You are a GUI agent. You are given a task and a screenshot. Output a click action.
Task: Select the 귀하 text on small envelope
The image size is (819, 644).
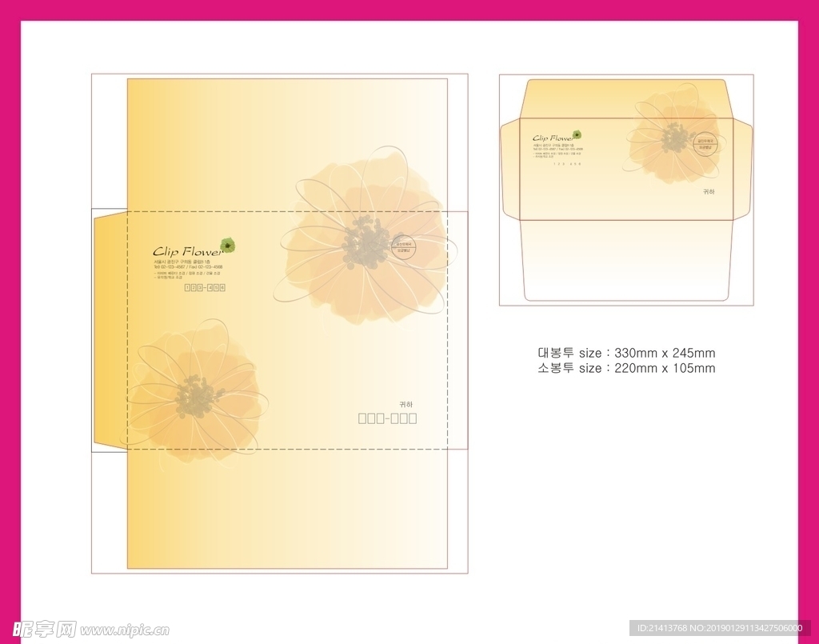tap(709, 192)
